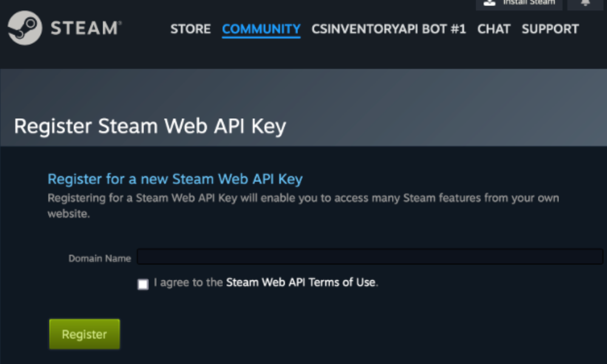The height and width of the screenshot is (364, 607).
Task: Focus the Domain Name text field
Action: [x=370, y=257]
